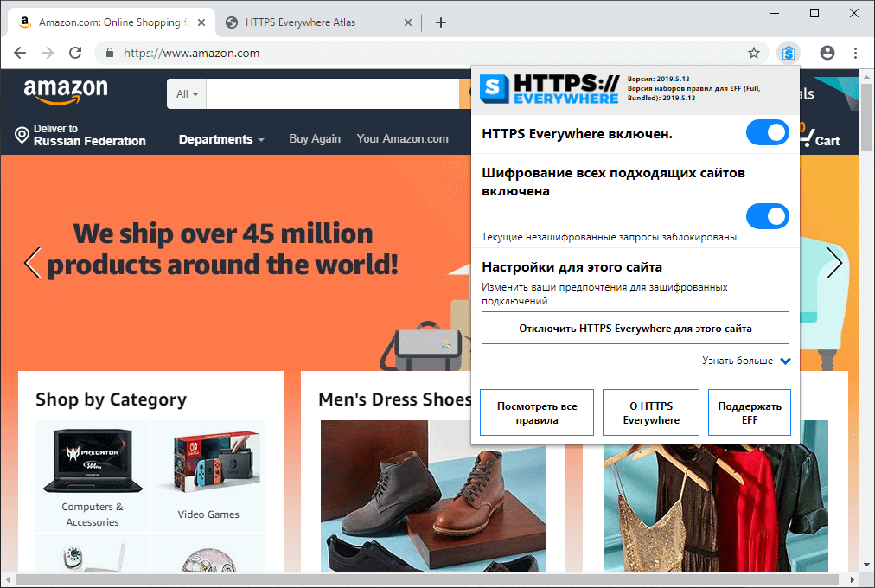Image resolution: width=875 pixels, height=588 pixels.
Task: Click the Amazon search input field
Action: (x=333, y=93)
